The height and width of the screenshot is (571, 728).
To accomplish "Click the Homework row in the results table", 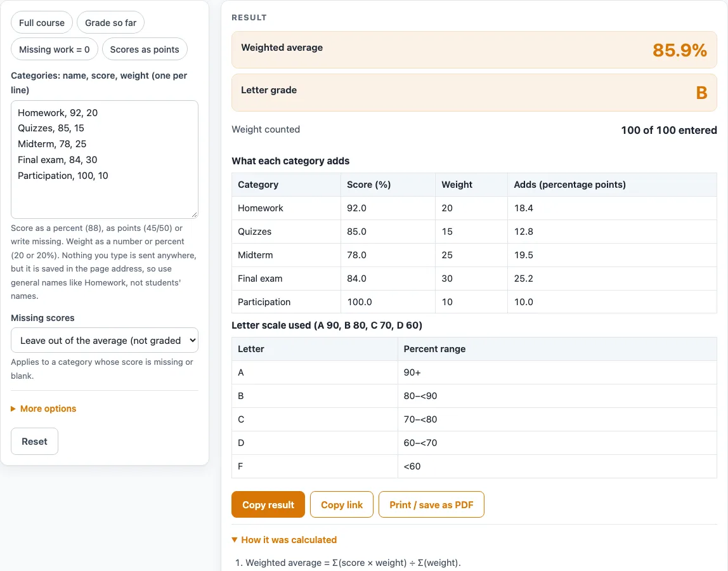I will (474, 208).
